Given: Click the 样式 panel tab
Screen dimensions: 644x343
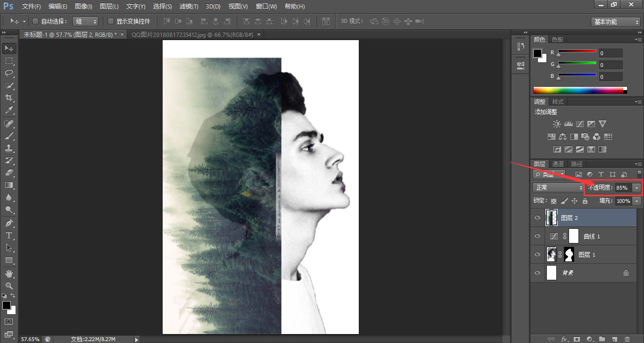Looking at the screenshot, I should [x=558, y=102].
